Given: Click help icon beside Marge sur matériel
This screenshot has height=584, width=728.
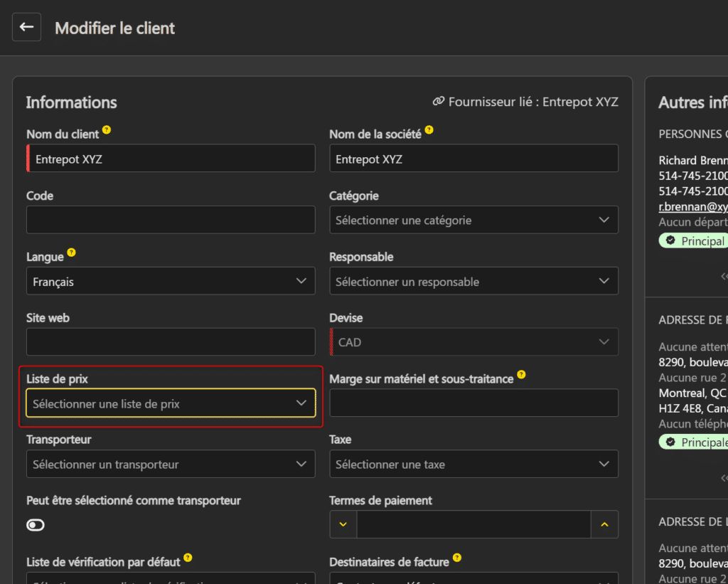Looking at the screenshot, I should tap(521, 374).
